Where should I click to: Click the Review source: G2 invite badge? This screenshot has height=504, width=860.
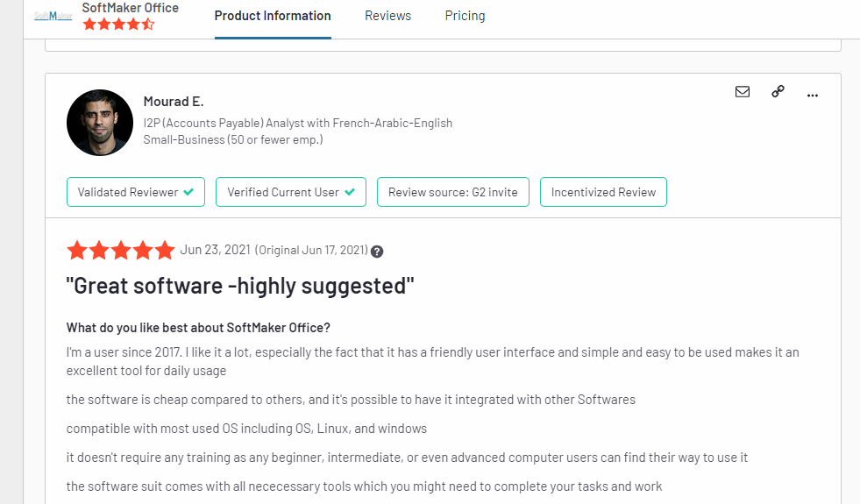point(452,192)
